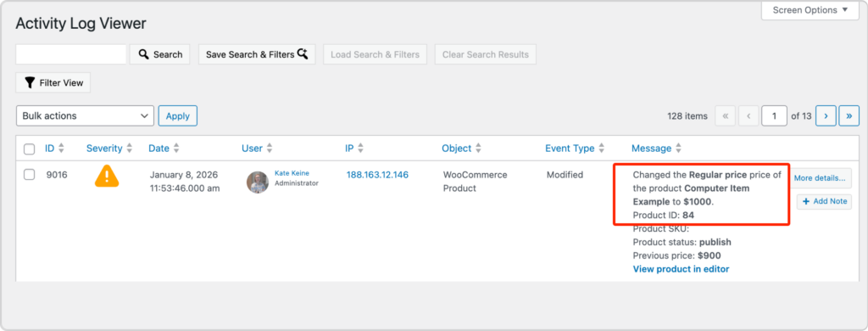This screenshot has width=868, height=331.
Task: Click the WooCommerce Product object cell
Action: (475, 182)
